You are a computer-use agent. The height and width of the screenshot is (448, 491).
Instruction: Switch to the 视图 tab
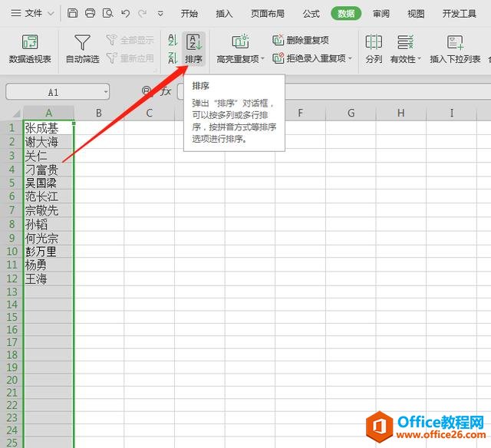pos(416,14)
